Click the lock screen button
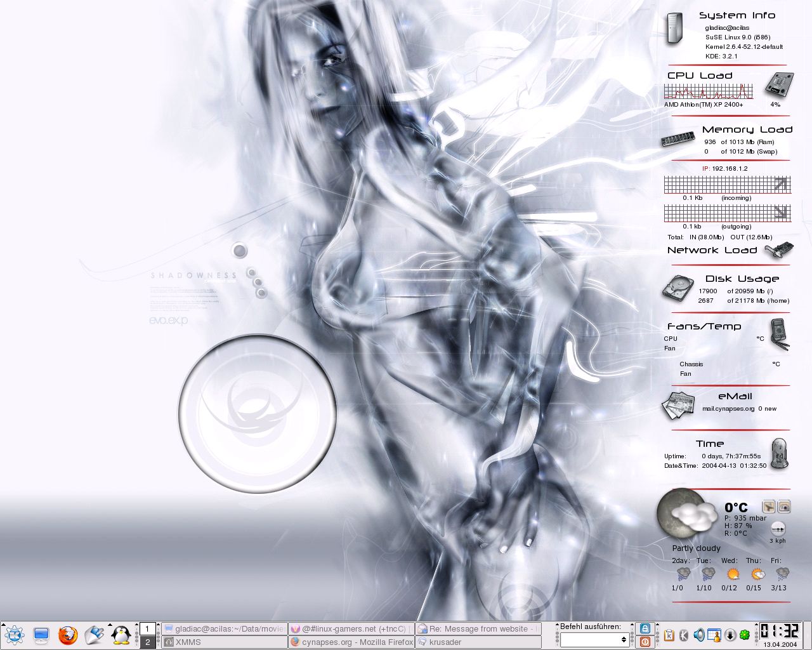The image size is (812, 650). [x=645, y=628]
